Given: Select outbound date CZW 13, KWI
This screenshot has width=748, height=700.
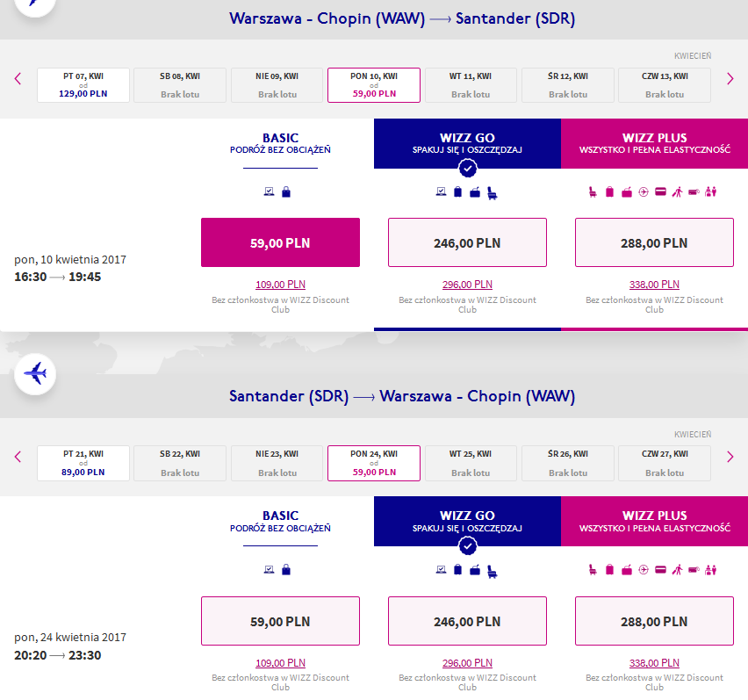Looking at the screenshot, I should pyautogui.click(x=665, y=85).
